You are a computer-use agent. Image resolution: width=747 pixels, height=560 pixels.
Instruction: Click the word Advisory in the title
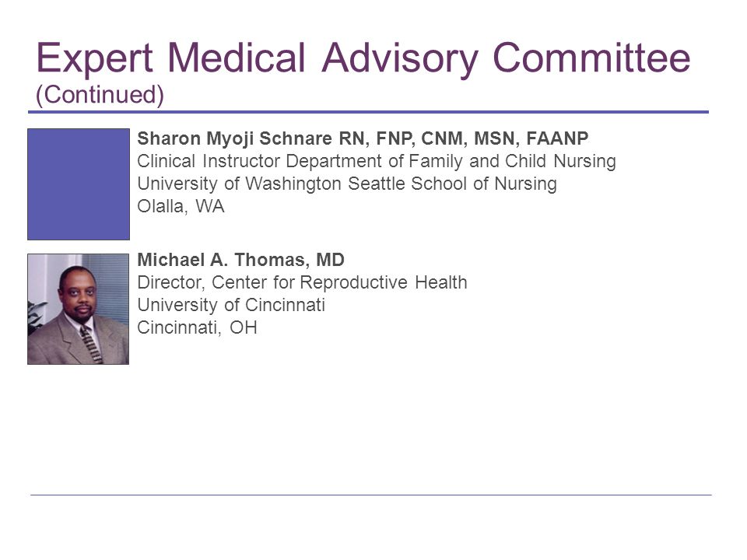coord(399,60)
